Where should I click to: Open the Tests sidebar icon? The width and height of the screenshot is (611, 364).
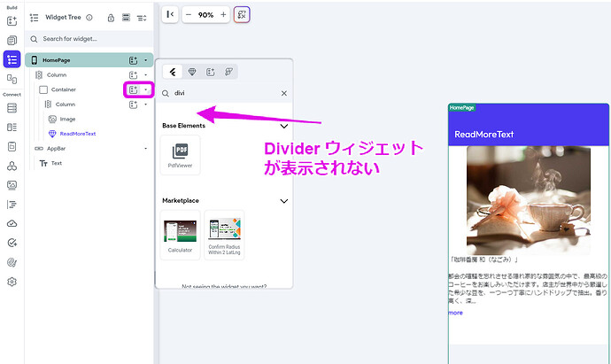pyautogui.click(x=12, y=243)
